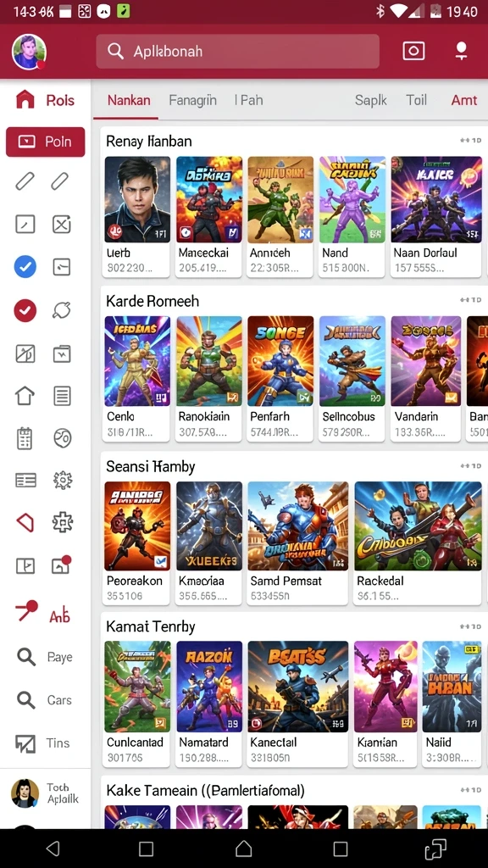This screenshot has width=488, height=868.
Task: Open Cars search item in sidebar
Action: click(44, 699)
